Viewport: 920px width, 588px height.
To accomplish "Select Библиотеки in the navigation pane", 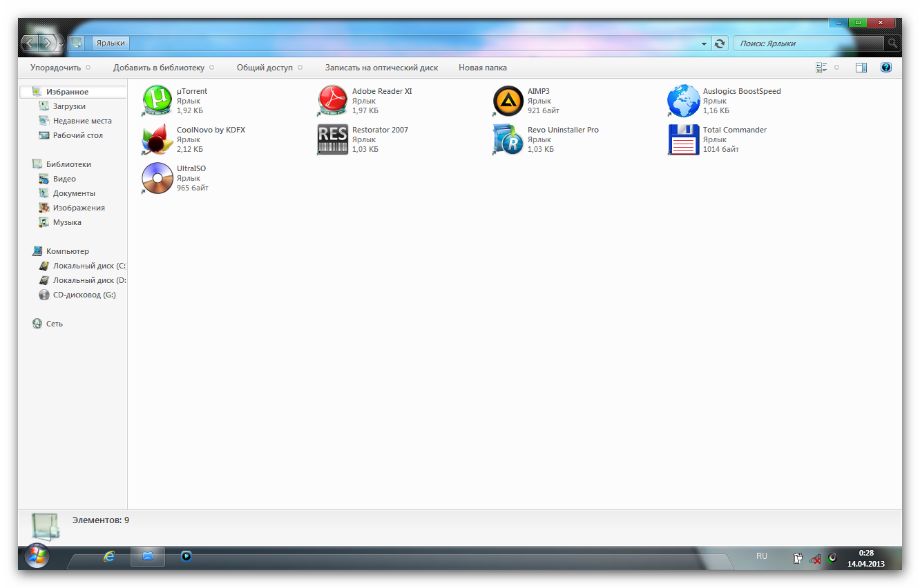I will click(x=68, y=164).
